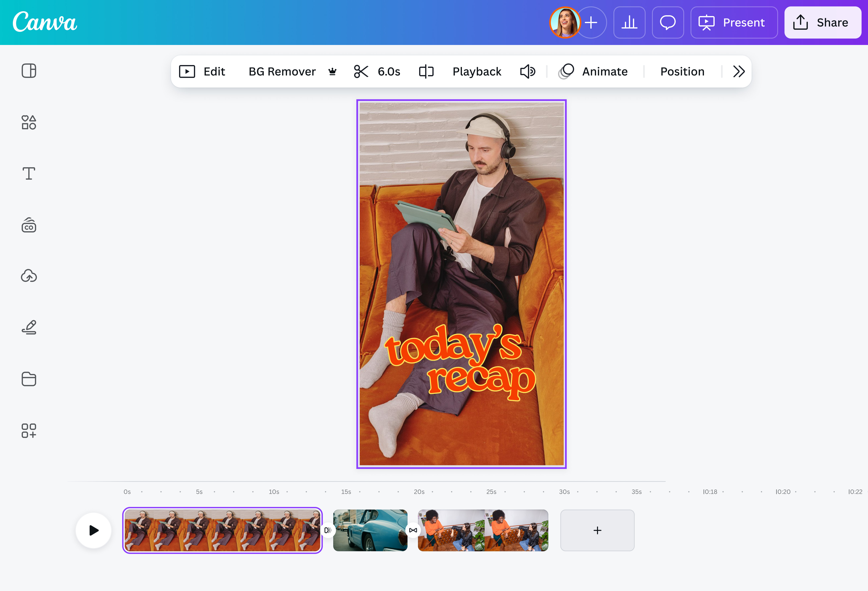Open the Elements panel in sidebar
Viewport: 868px width, 591px height.
click(x=29, y=122)
